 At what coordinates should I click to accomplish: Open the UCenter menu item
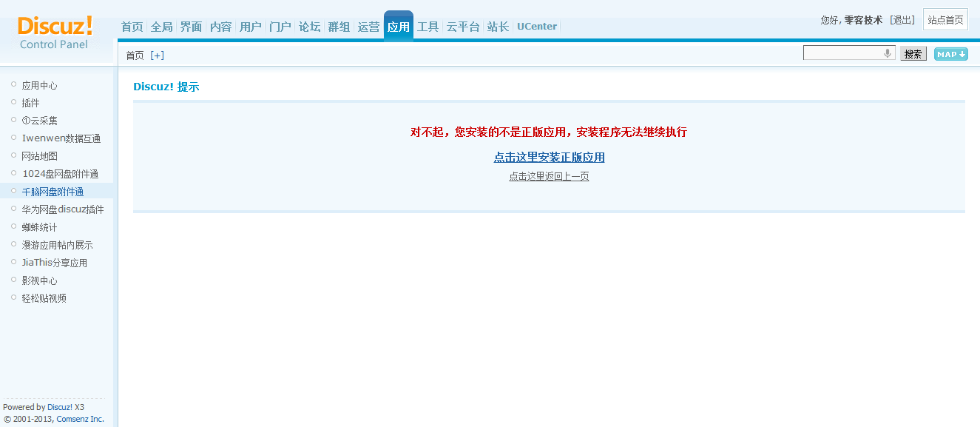coord(536,26)
